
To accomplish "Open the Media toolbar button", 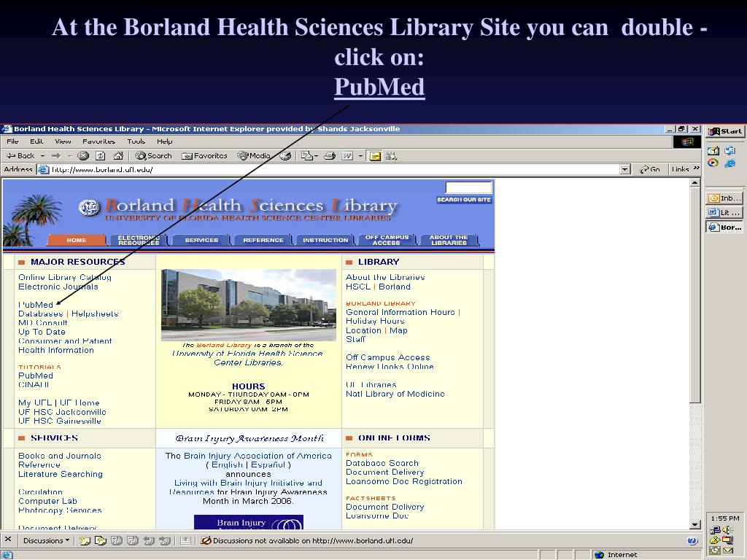I will 255,156.
